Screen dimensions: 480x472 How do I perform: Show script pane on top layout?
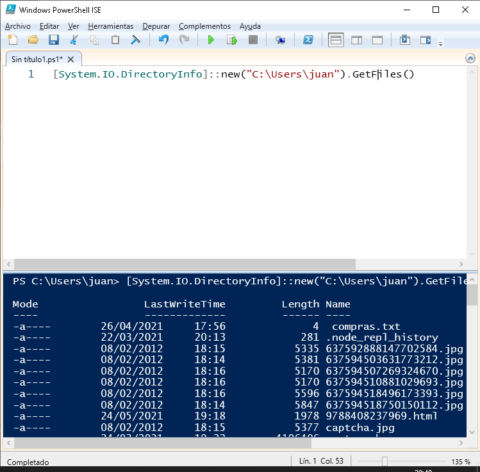[x=336, y=40]
